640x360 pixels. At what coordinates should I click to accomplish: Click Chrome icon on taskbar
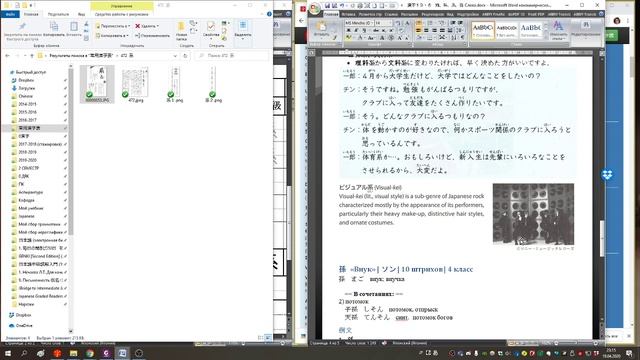[90, 353]
